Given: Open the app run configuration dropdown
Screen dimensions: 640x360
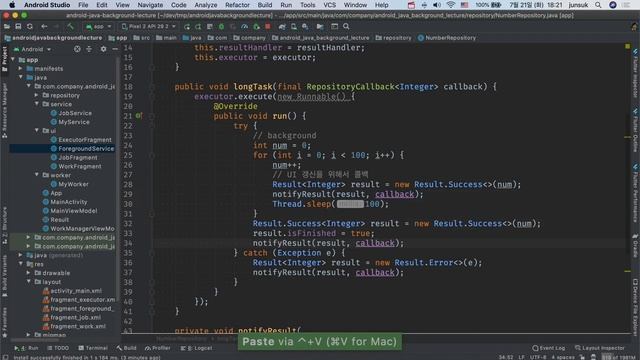Looking at the screenshot, I should click(x=98, y=27).
